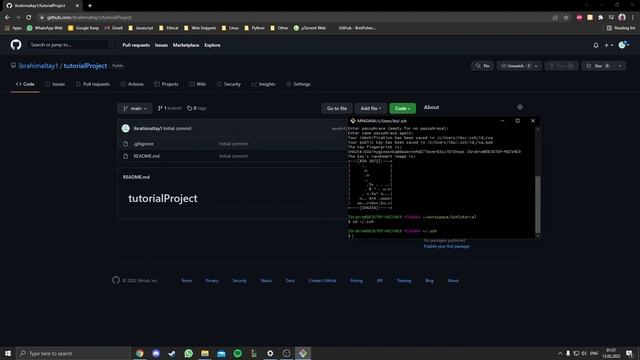Open ibrahimaltay1 Initial commit message
The height and width of the screenshot is (360, 640).
click(x=177, y=128)
